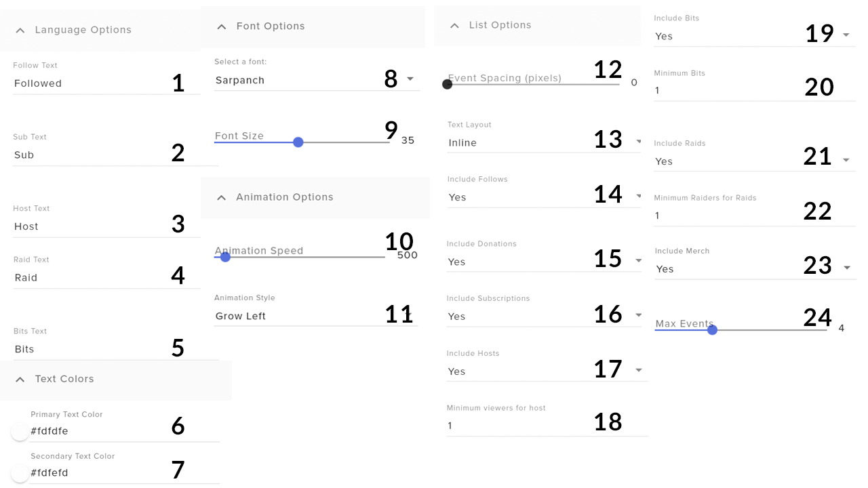868x488 pixels.
Task: Click the Max Events slider handle
Action: pyautogui.click(x=712, y=330)
